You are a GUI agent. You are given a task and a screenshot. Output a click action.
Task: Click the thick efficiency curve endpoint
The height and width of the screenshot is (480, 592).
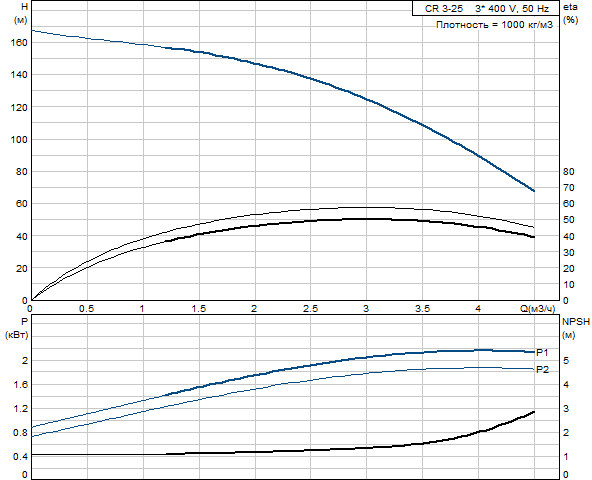534,237
